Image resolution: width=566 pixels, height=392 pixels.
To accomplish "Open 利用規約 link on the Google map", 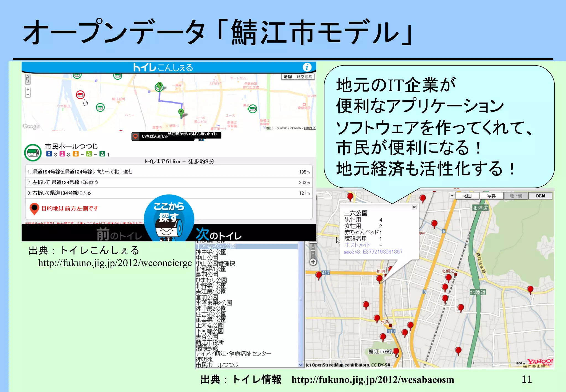I will point(310,128).
